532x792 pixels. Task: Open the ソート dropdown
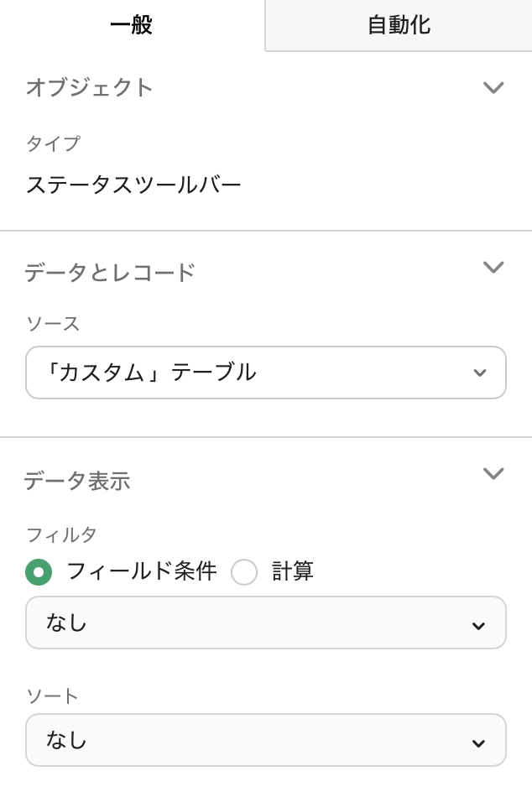pos(265,740)
